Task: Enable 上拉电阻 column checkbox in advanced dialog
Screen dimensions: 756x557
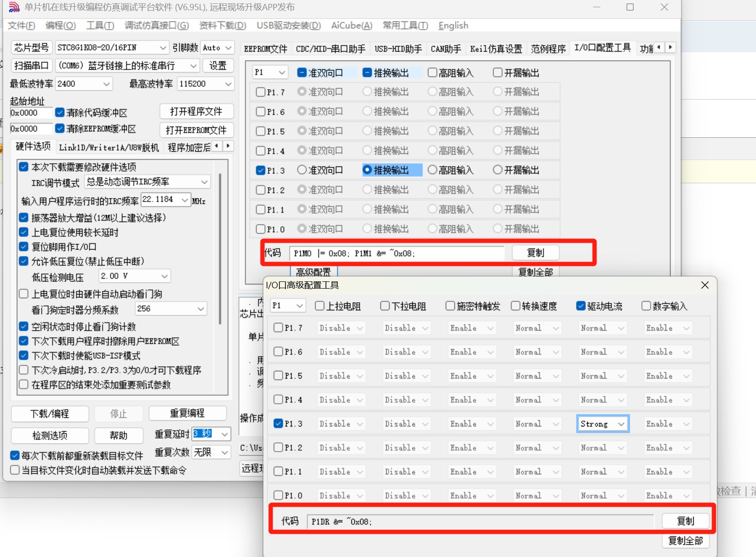Action: pyautogui.click(x=320, y=306)
